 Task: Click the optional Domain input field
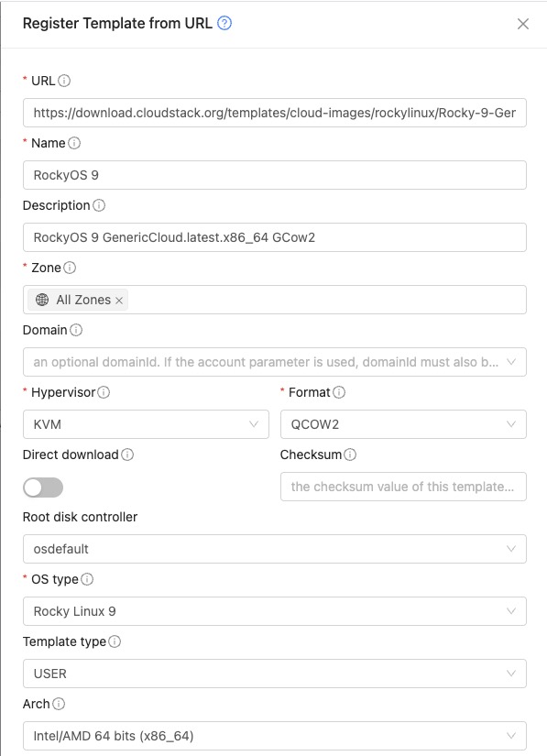click(x=275, y=362)
